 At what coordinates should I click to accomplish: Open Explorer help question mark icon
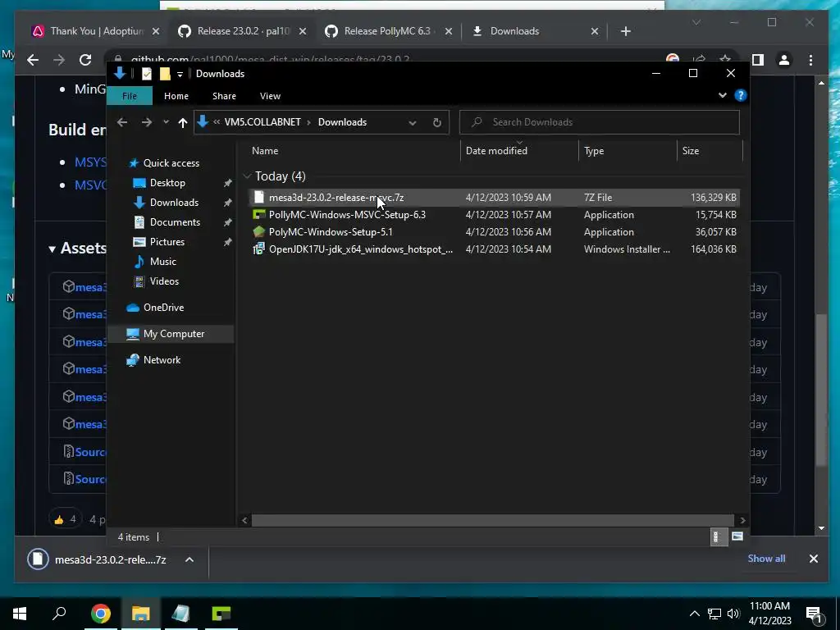[741, 95]
